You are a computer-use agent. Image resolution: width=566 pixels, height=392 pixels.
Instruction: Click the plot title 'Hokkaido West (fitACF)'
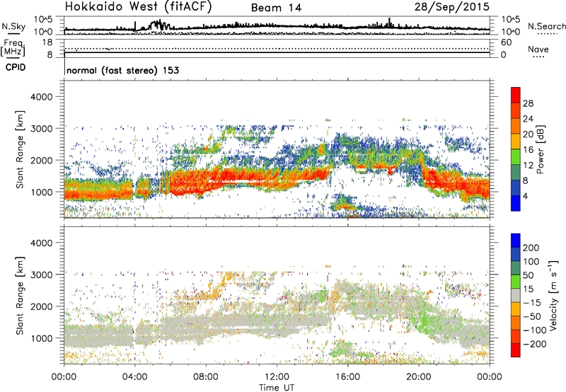(138, 7)
